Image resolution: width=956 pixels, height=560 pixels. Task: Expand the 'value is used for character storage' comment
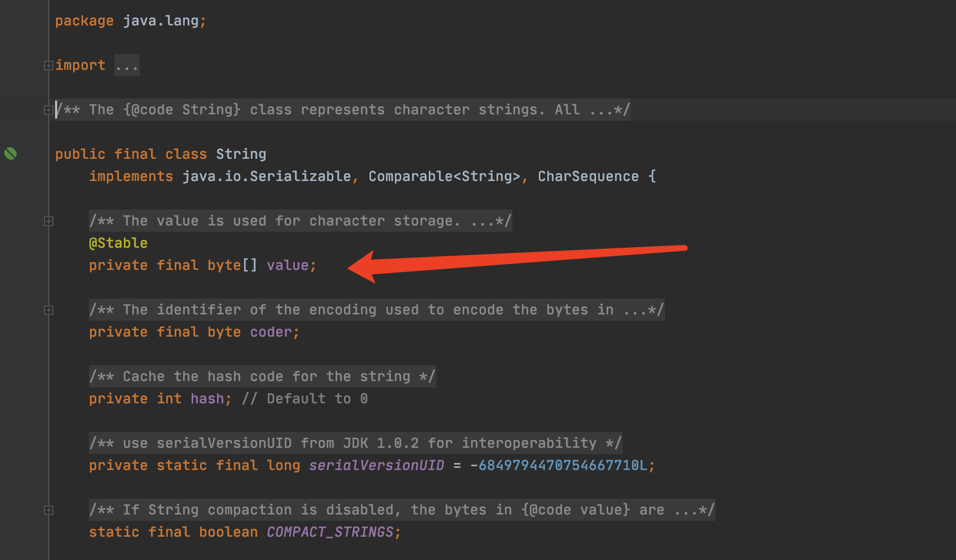[x=48, y=221]
